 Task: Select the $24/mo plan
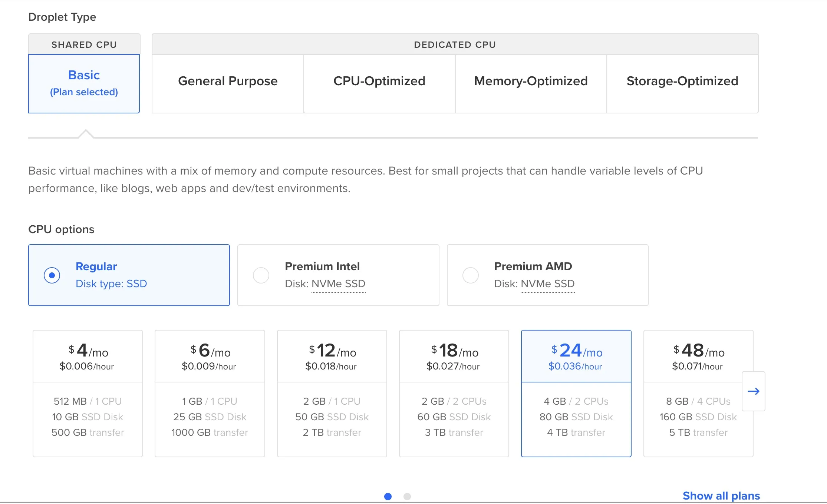[576, 393]
